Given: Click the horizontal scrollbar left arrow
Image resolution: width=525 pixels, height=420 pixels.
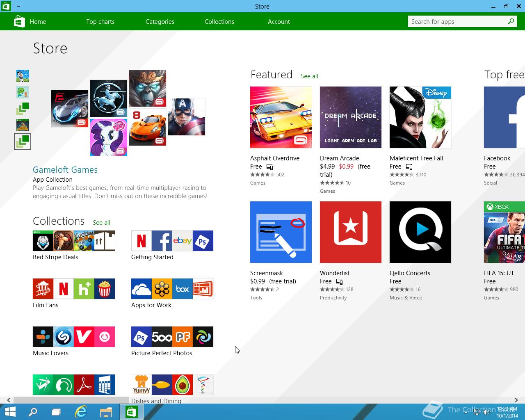Looking at the screenshot, I should [x=9, y=400].
